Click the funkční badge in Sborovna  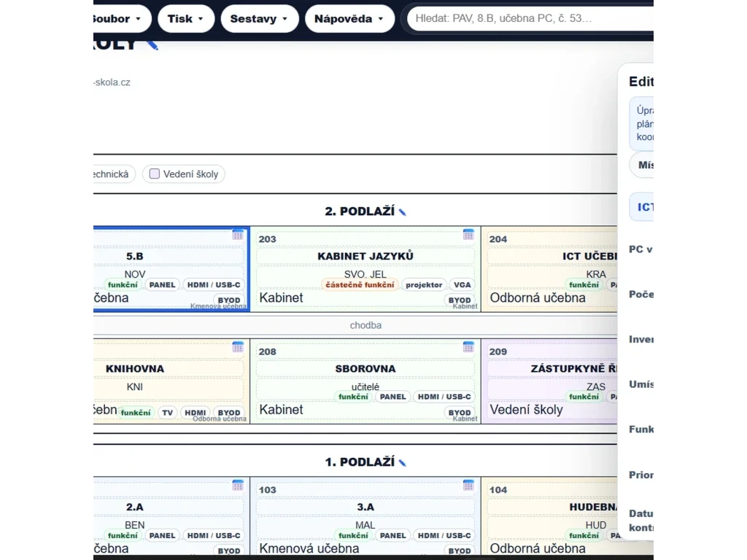click(353, 397)
